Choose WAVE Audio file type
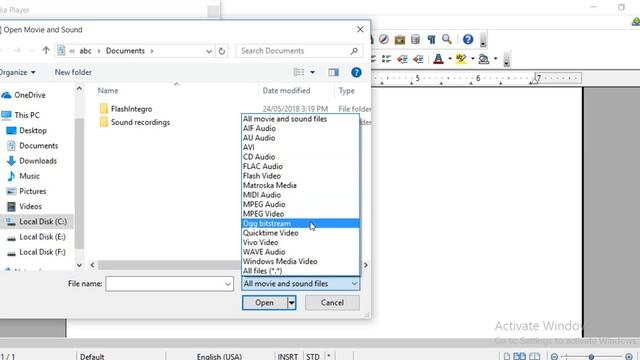Screen dimensions: 640x360 pos(300,252)
